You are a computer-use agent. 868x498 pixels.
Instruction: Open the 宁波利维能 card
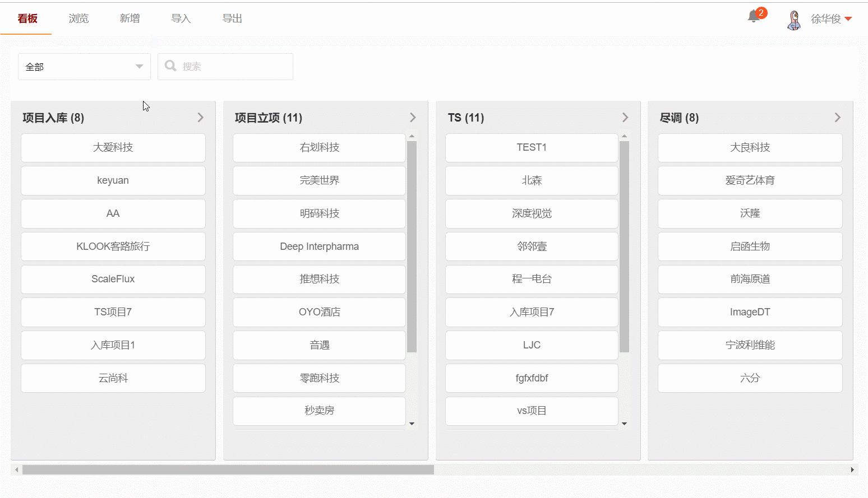click(750, 345)
